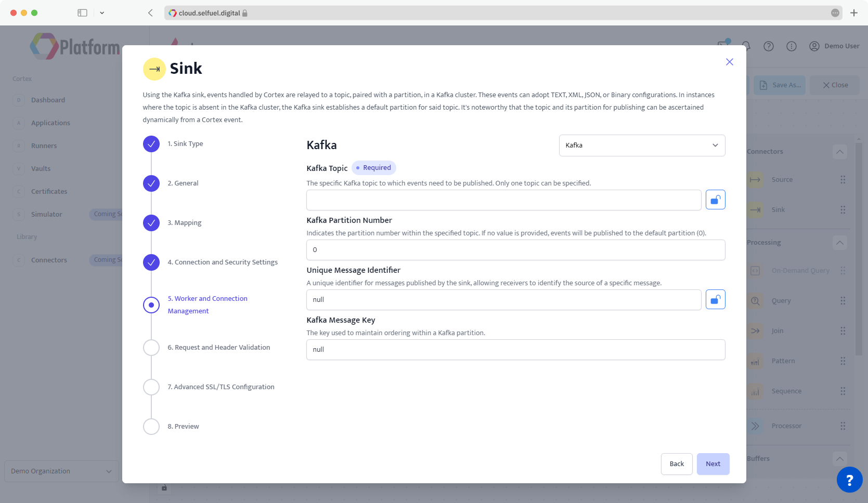
Task: Open step 4 Connection and Security Settings
Action: (223, 262)
